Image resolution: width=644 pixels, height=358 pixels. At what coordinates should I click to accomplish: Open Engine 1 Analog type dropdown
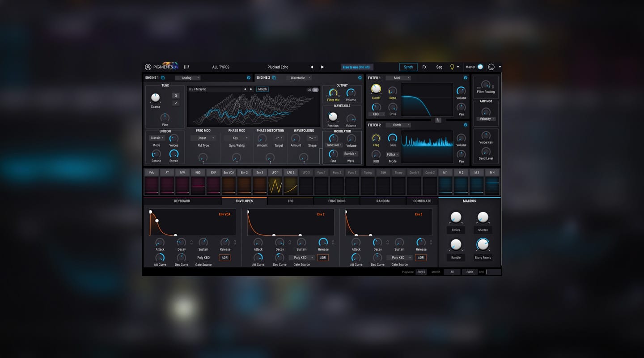[x=188, y=78]
